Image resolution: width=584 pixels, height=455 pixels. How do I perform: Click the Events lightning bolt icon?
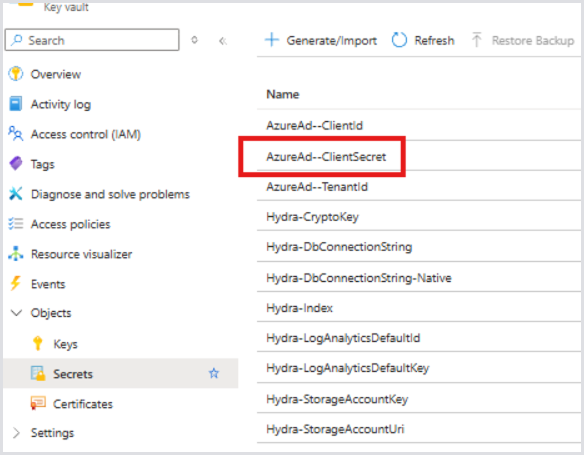pos(16,283)
